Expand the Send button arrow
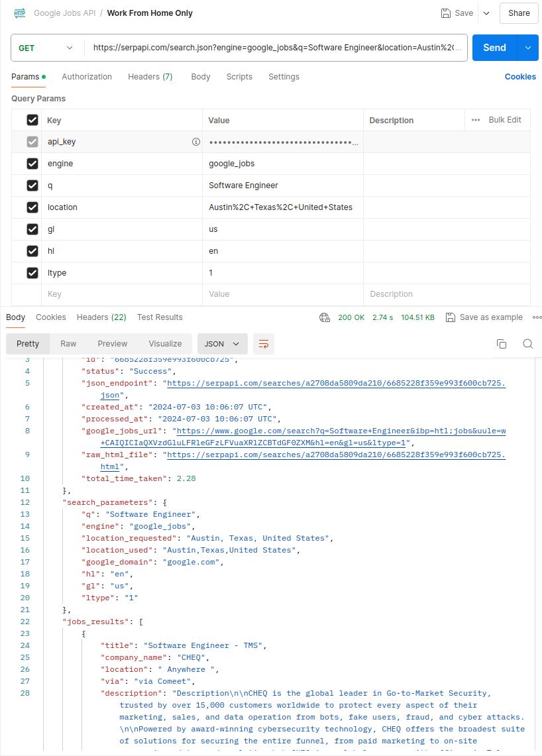 tap(528, 48)
